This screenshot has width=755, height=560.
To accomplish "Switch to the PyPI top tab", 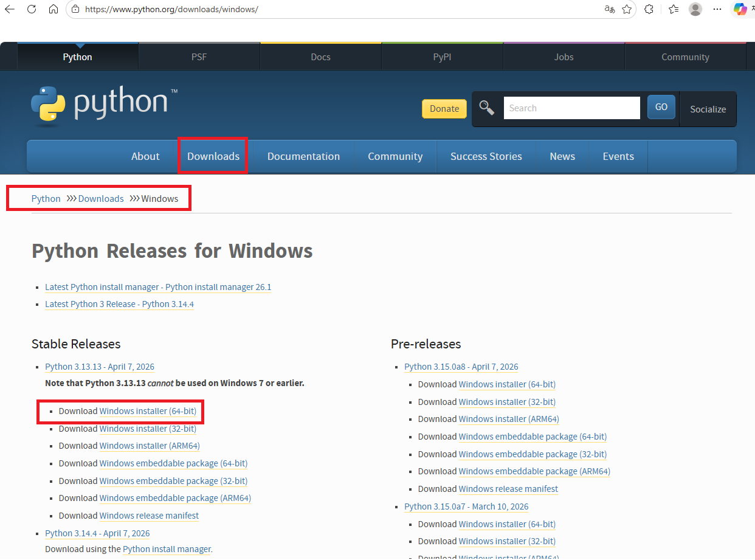I will coord(442,57).
